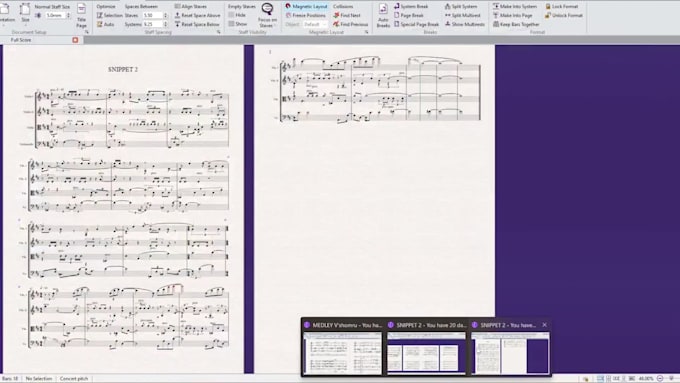Click the No Selection status entry
The height and width of the screenshot is (383, 680).
click(39, 379)
